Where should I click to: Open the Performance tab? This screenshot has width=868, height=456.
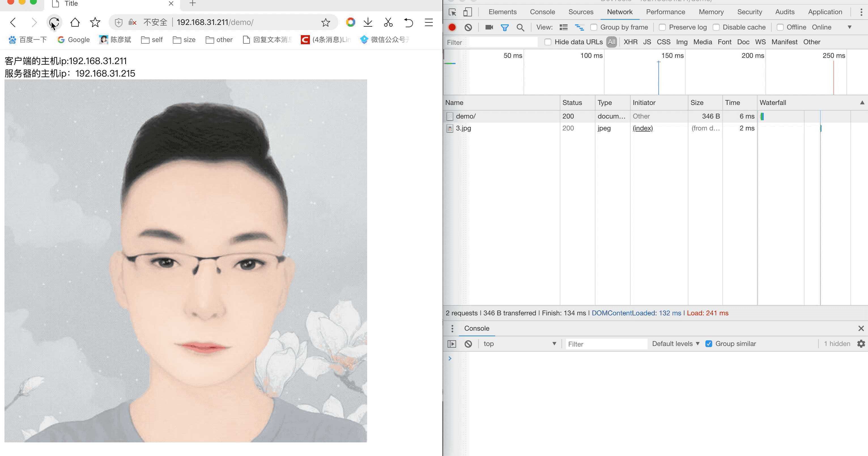(x=665, y=12)
